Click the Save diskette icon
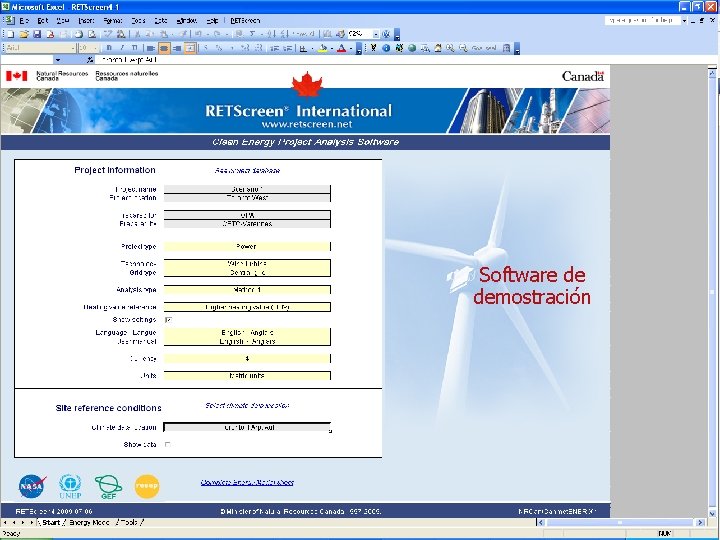Screen dimensions: 720x540 click(37, 34)
